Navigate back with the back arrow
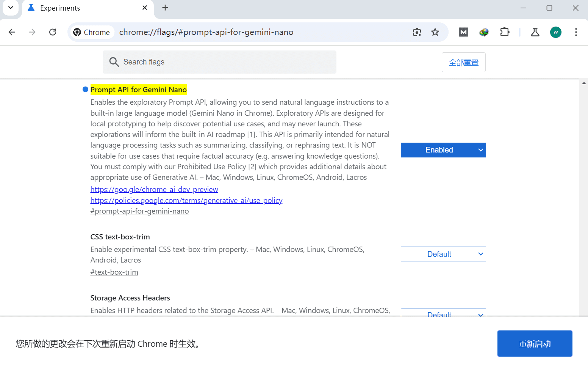This screenshot has width=588, height=368. tap(12, 32)
